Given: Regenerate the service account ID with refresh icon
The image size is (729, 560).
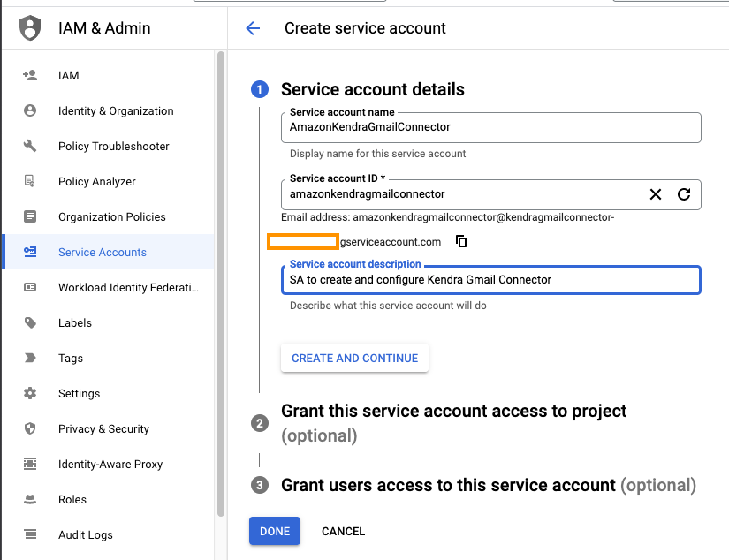Looking at the screenshot, I should 684,194.
